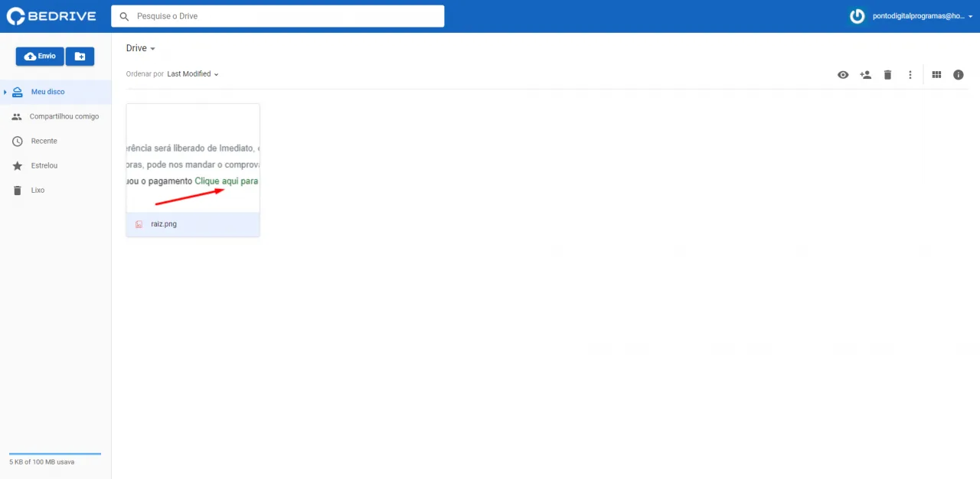Viewport: 980px width, 479px height.
Task: Click the 5 KB of 100 MB storage text
Action: point(42,462)
